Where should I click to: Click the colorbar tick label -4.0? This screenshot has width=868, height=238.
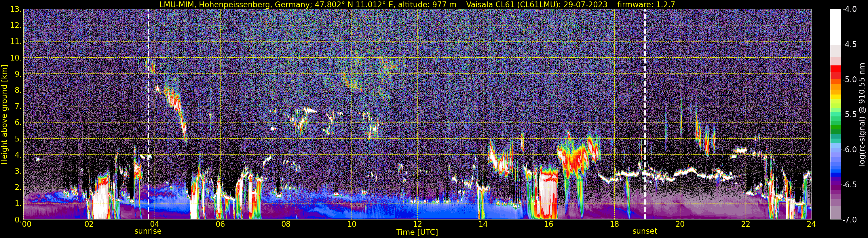click(x=850, y=10)
